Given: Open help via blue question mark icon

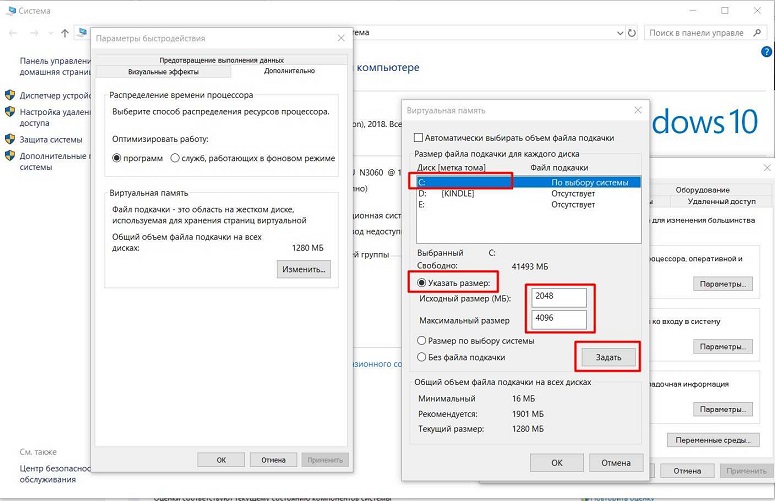Looking at the screenshot, I should point(766,51).
